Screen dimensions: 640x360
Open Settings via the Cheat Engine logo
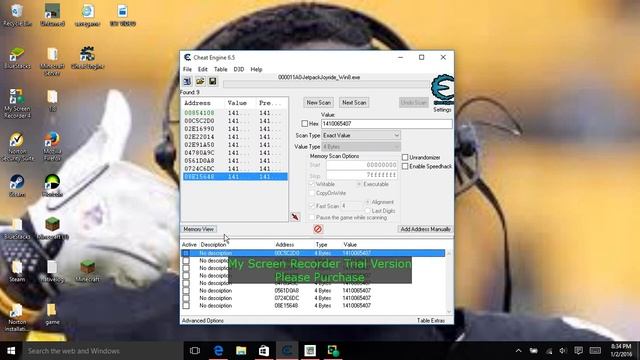click(x=442, y=93)
